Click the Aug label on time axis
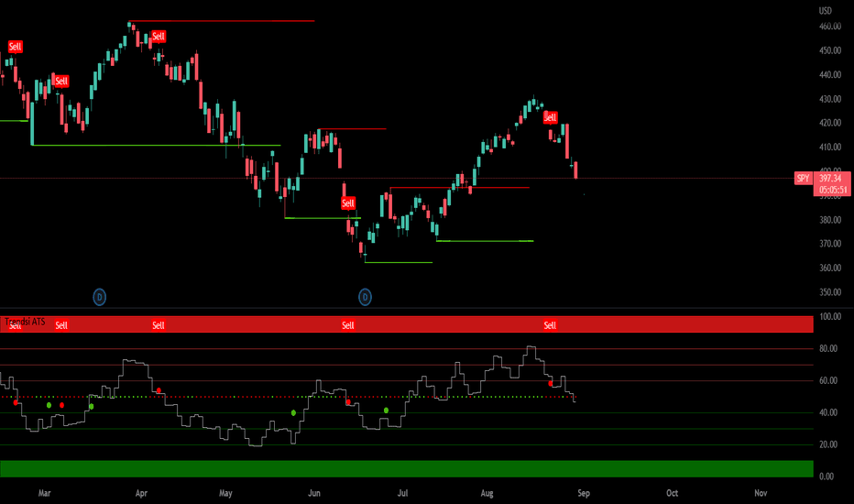This screenshot has width=854, height=504. [x=487, y=493]
